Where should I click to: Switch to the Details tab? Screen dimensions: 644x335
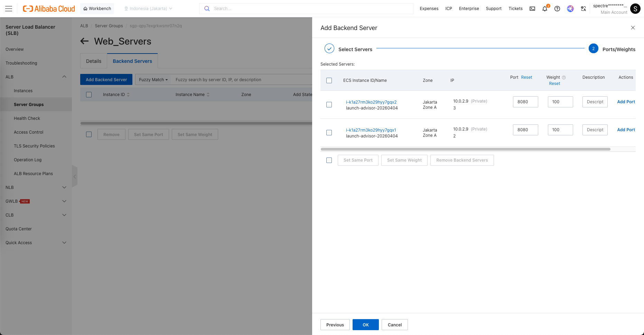click(94, 61)
